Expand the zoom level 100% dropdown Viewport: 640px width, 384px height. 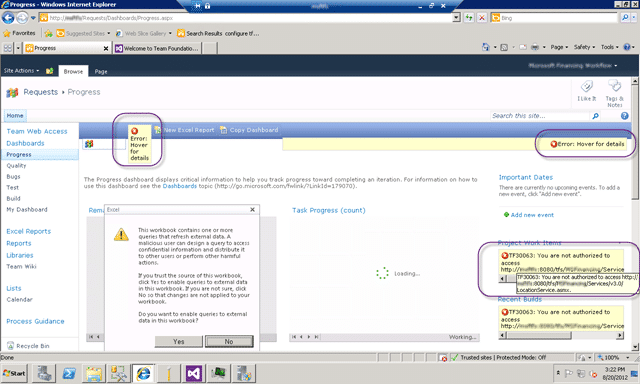click(614, 357)
